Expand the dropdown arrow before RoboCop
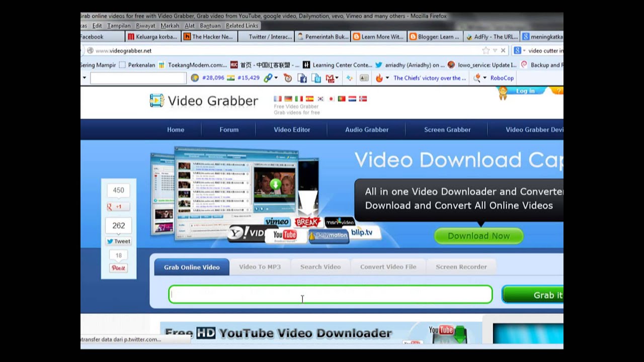The height and width of the screenshot is (362, 644). 485,78
